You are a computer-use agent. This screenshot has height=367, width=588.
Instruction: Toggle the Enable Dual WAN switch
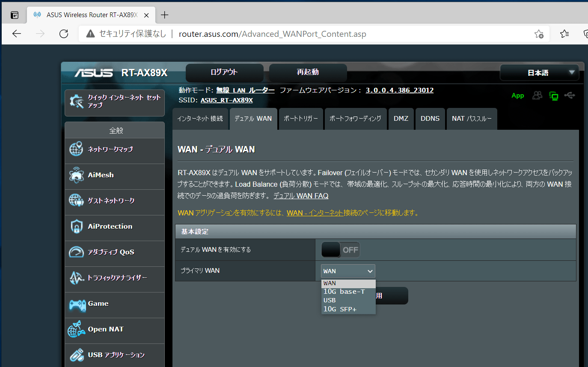(341, 250)
